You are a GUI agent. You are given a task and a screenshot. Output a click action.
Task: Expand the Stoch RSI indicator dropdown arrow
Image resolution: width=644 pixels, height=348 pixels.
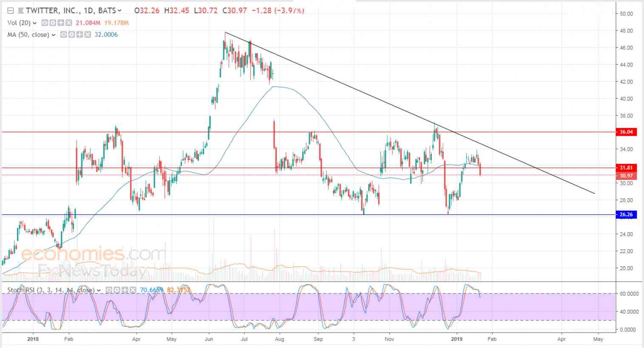click(x=99, y=291)
